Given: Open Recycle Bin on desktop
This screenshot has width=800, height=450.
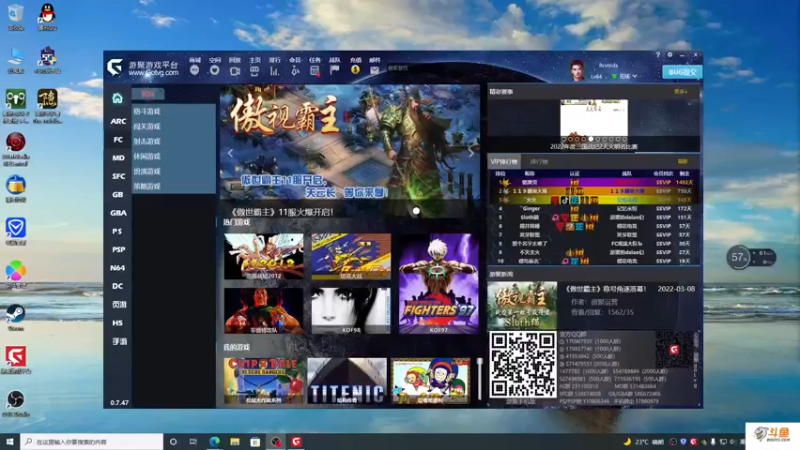Looking at the screenshot, I should [x=16, y=16].
